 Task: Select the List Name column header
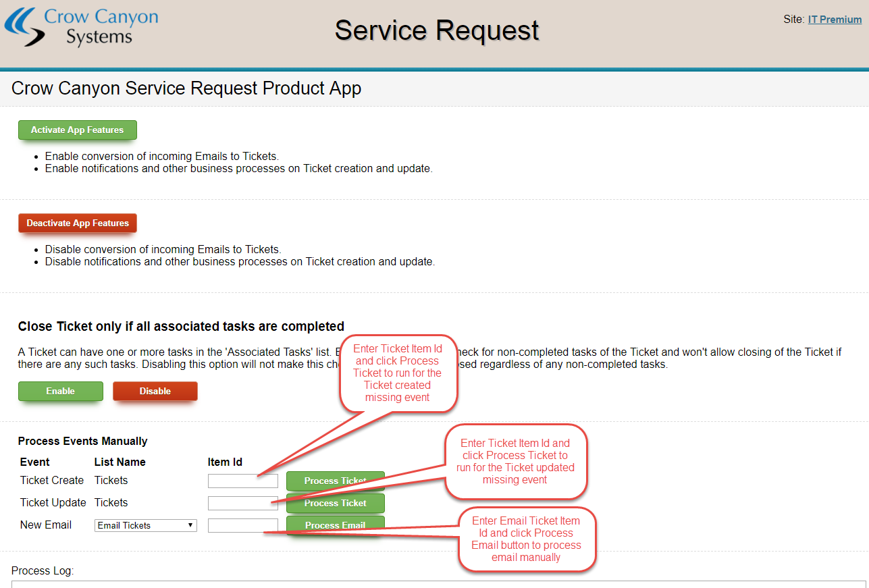(120, 462)
